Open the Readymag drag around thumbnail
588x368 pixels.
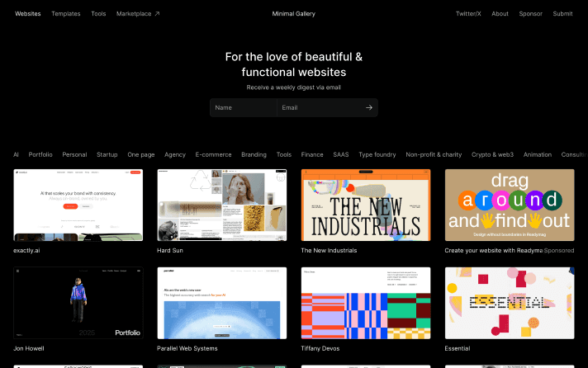510,205
